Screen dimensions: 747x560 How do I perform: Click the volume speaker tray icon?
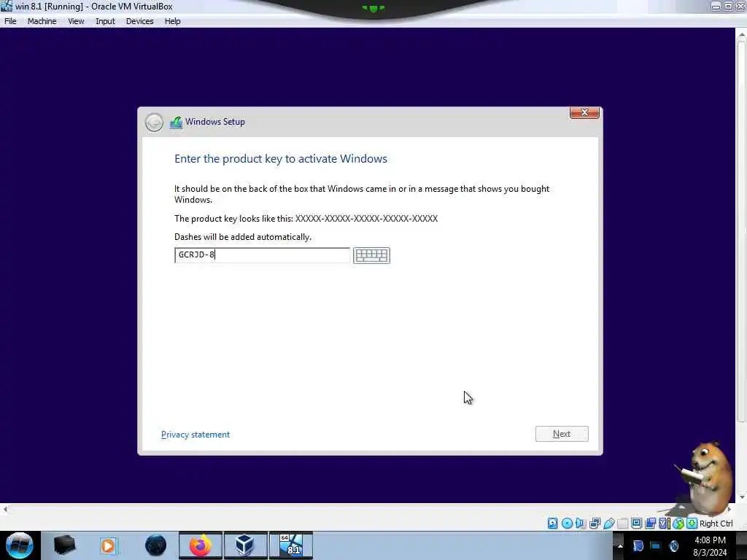tap(673, 546)
